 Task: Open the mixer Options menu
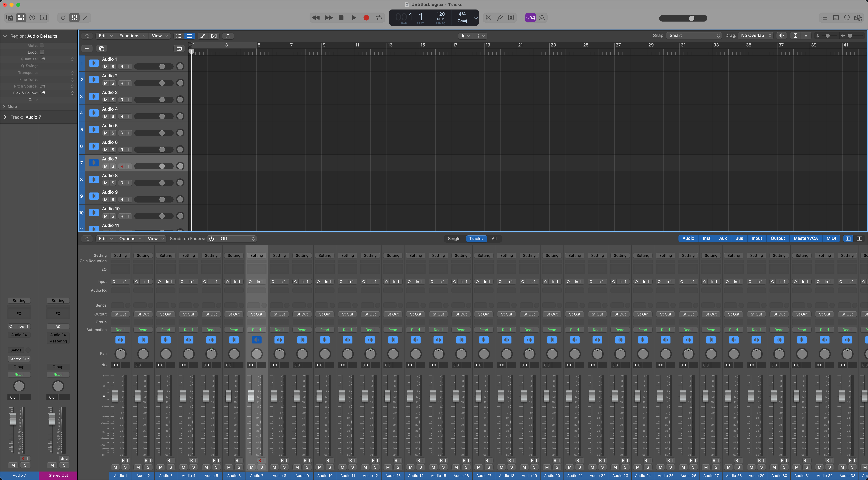(x=130, y=239)
